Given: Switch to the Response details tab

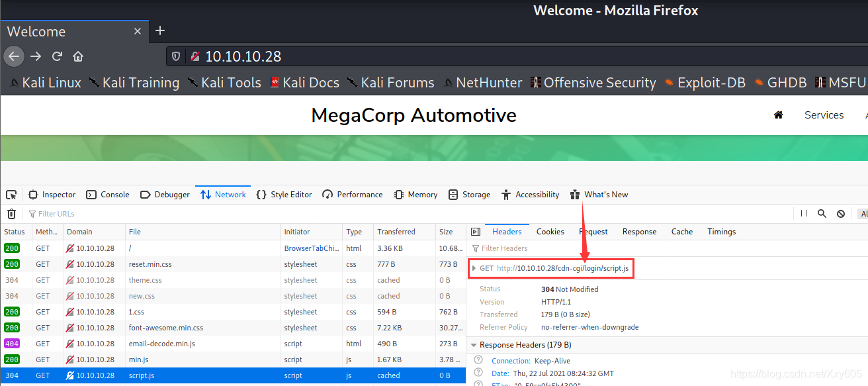Looking at the screenshot, I should [639, 232].
